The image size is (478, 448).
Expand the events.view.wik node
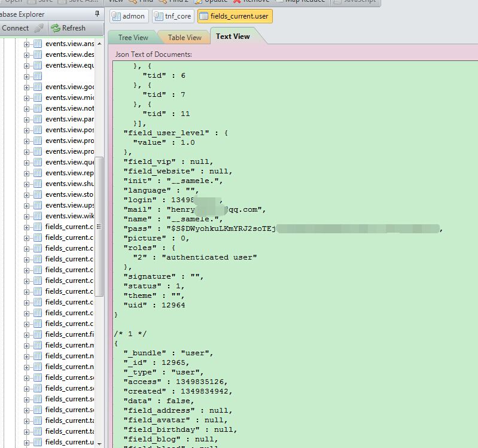(x=26, y=217)
